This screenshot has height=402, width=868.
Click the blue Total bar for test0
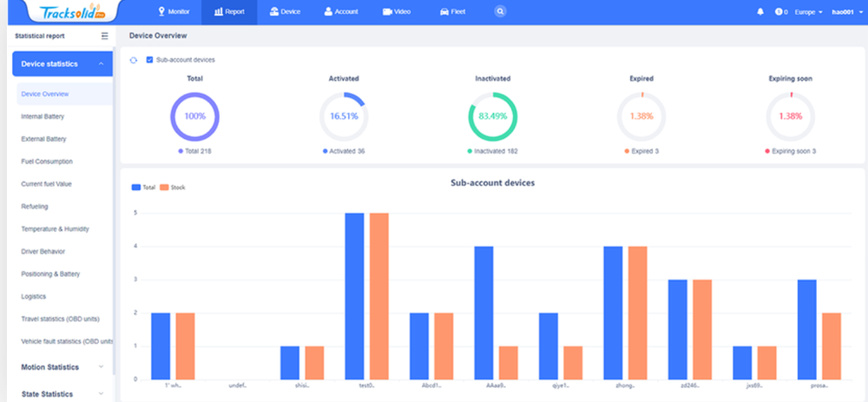click(354, 295)
